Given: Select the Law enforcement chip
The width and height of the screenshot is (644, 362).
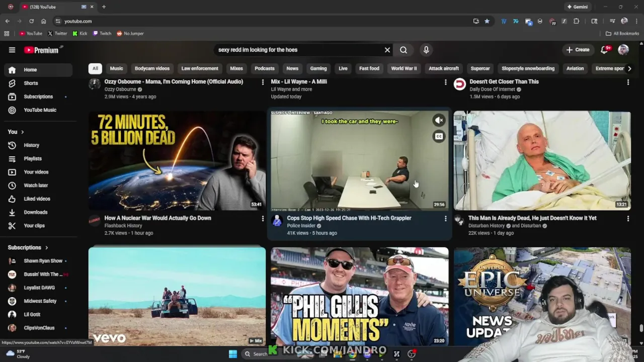Looking at the screenshot, I should (200, 68).
